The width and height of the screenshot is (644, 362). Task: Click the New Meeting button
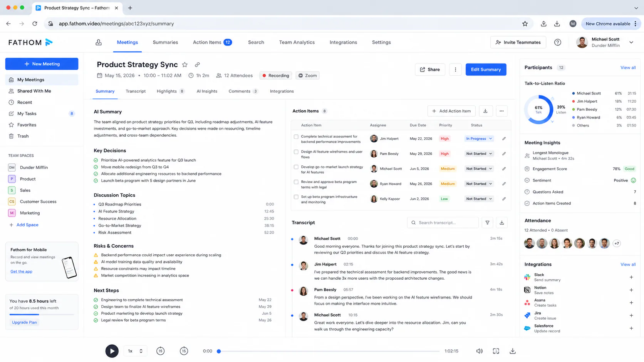coord(42,64)
